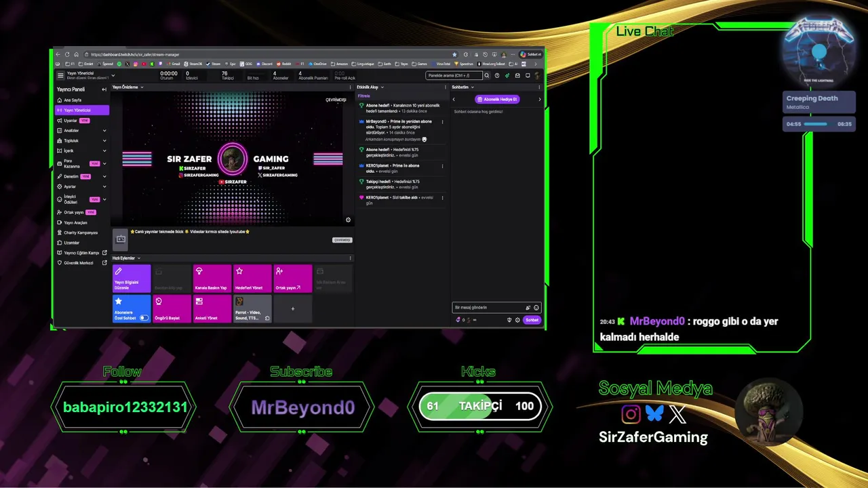Bookmark the page with the star icon
This screenshot has width=868, height=488.
[x=454, y=54]
